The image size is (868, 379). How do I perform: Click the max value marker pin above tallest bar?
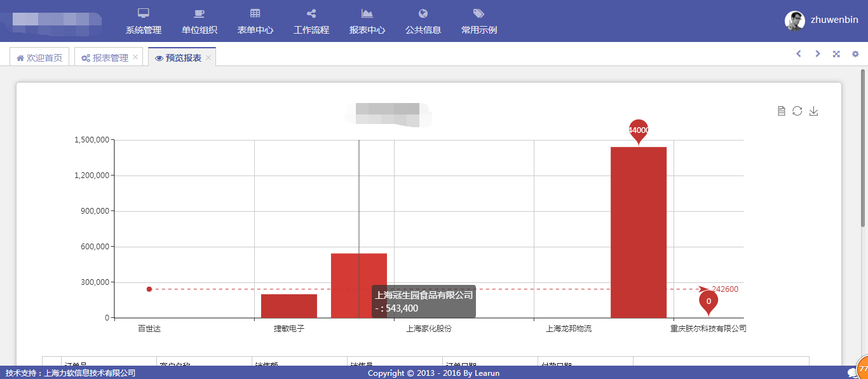[x=639, y=132]
